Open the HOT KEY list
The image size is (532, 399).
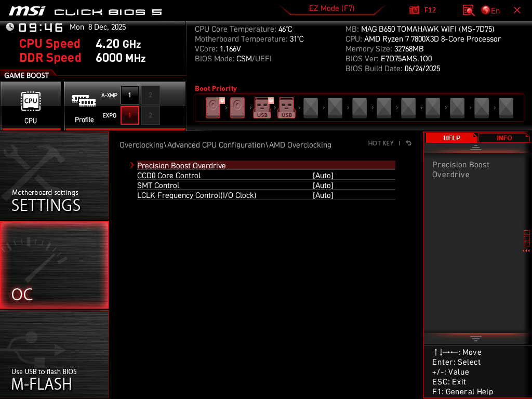pyautogui.click(x=381, y=143)
